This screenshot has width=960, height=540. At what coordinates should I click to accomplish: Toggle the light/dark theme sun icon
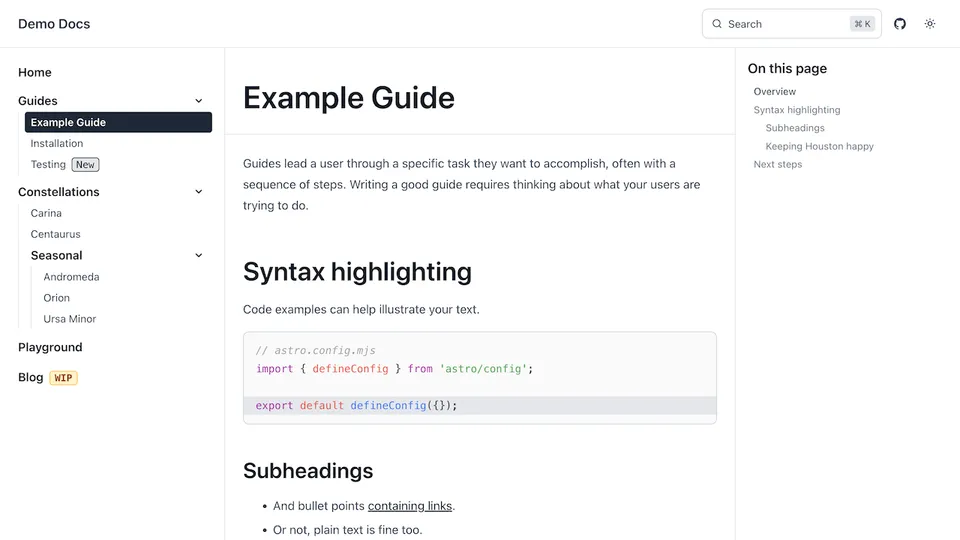930,24
